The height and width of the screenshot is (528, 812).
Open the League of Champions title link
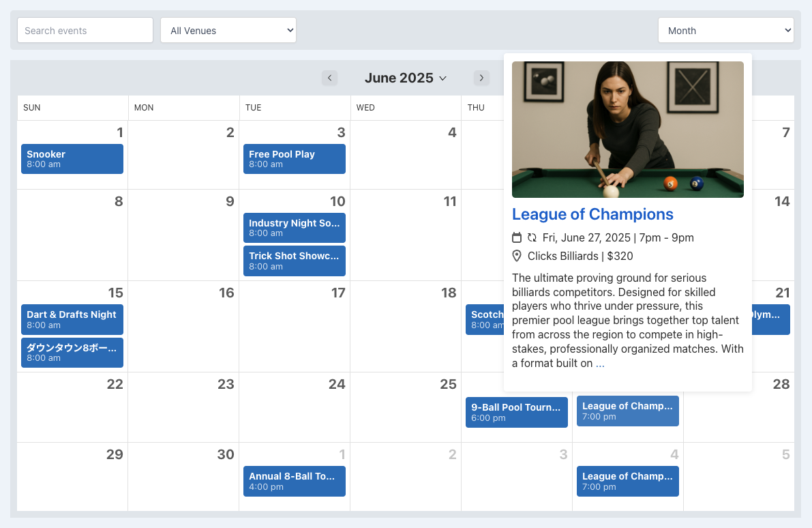click(592, 214)
